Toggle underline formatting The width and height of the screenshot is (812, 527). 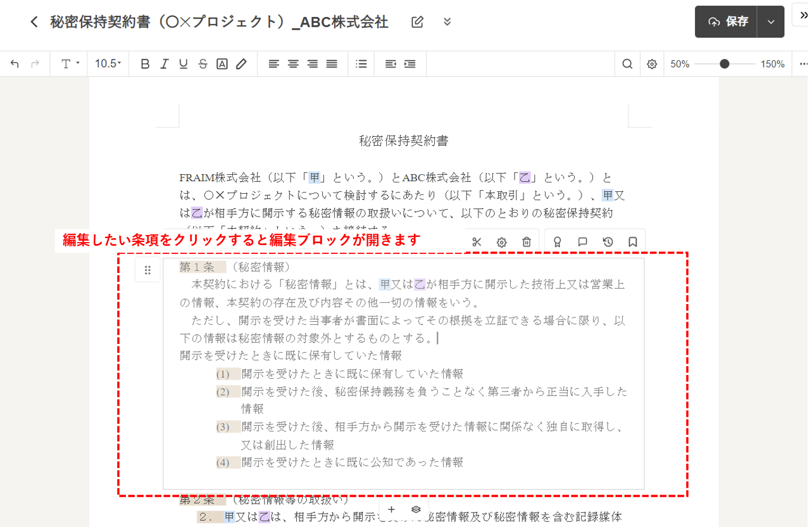pyautogui.click(x=184, y=64)
